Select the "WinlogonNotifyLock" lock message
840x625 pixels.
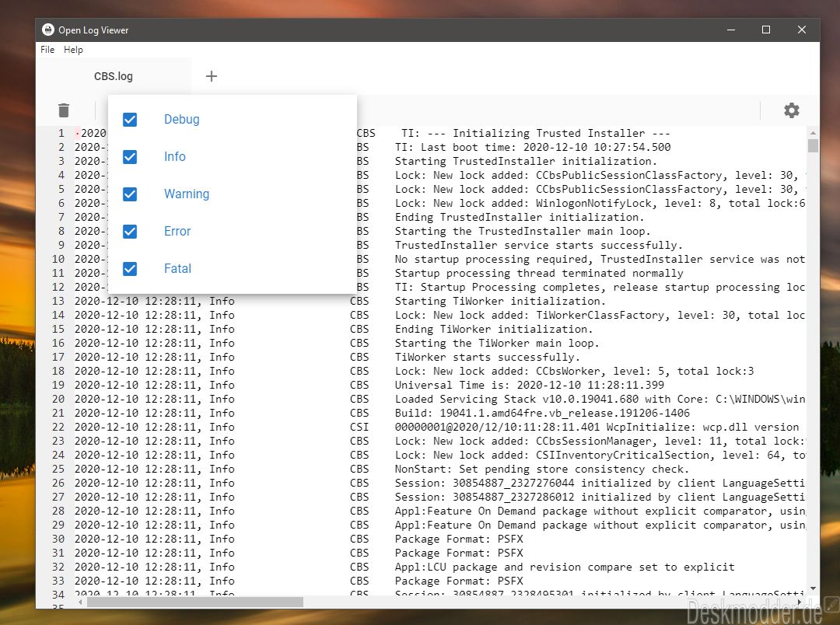point(600,203)
